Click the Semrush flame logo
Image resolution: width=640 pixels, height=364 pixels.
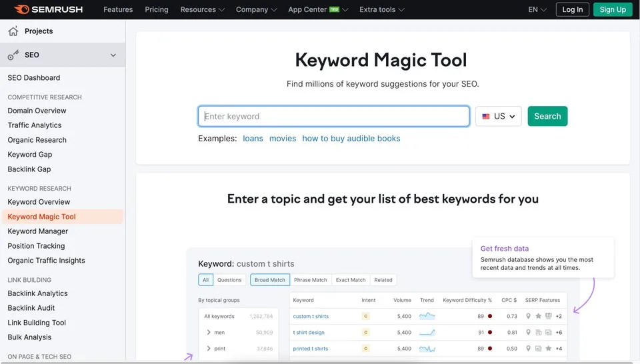[21, 9]
